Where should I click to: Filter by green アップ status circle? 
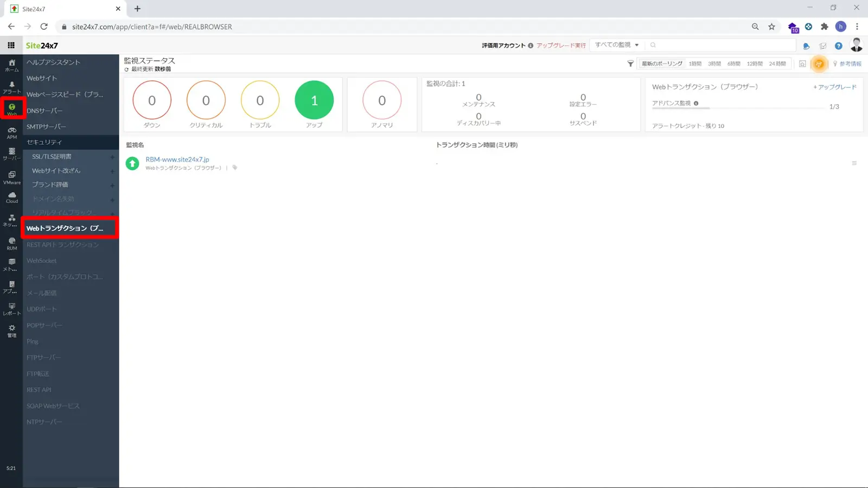[x=314, y=100]
